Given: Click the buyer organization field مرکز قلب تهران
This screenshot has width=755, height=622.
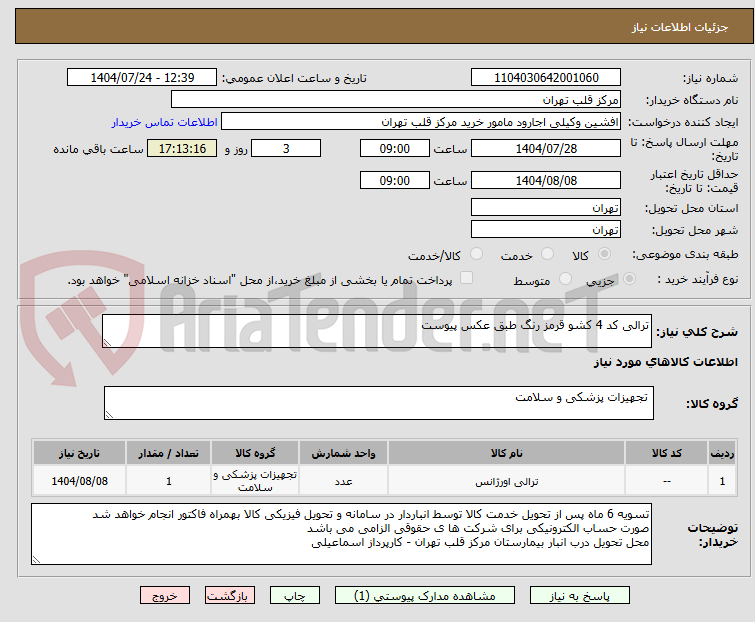Looking at the screenshot, I should tap(396, 100).
